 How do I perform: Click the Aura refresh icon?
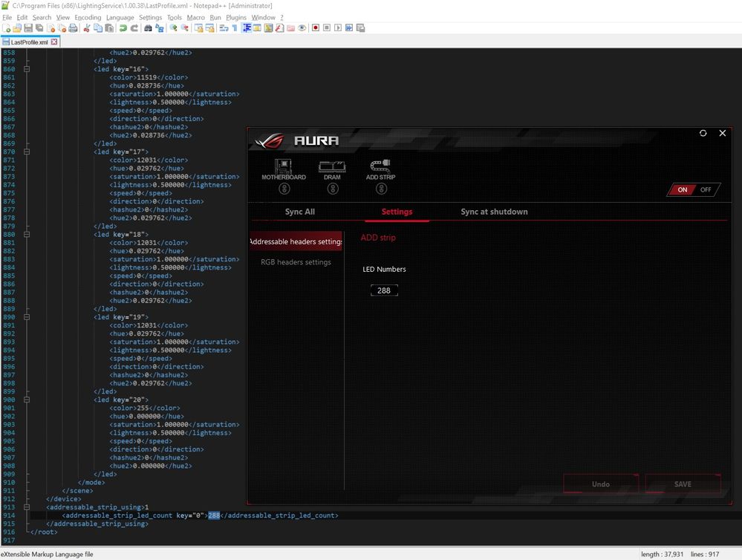[703, 133]
